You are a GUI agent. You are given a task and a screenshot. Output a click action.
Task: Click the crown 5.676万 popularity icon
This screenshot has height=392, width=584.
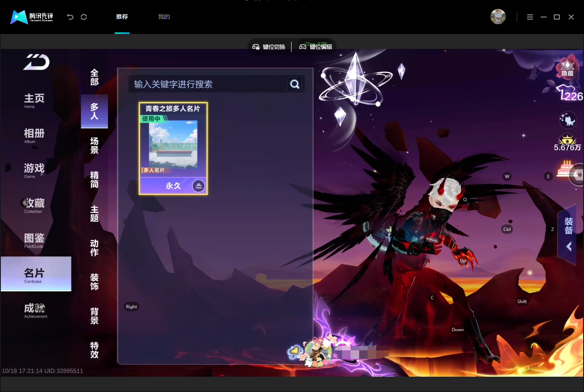tap(567, 143)
